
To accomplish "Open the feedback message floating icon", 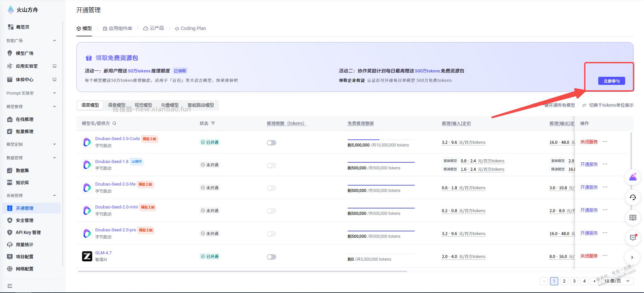I will click(x=633, y=237).
